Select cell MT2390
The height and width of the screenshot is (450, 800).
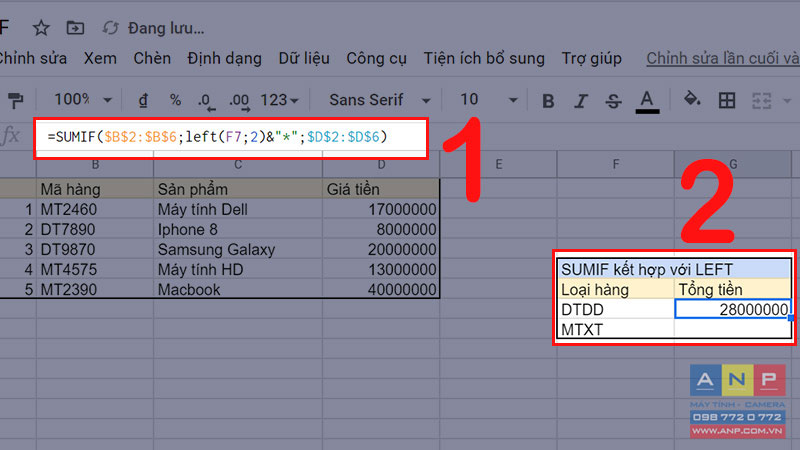(x=95, y=289)
